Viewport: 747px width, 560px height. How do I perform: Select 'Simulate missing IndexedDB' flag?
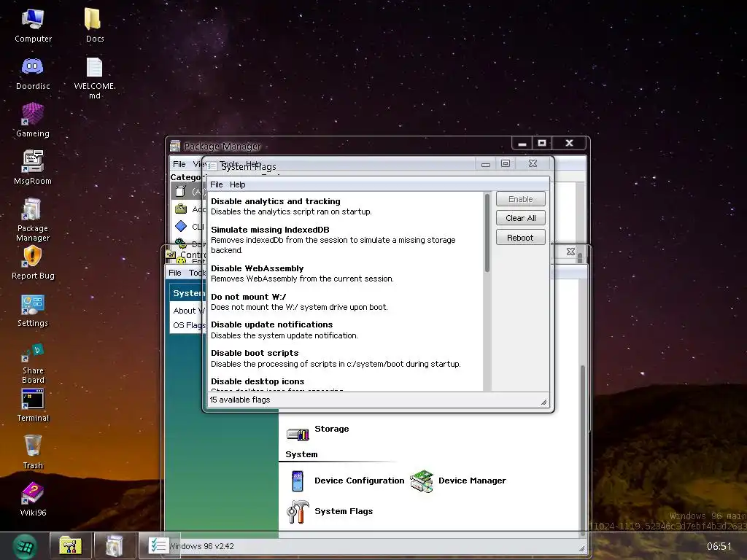346,239
